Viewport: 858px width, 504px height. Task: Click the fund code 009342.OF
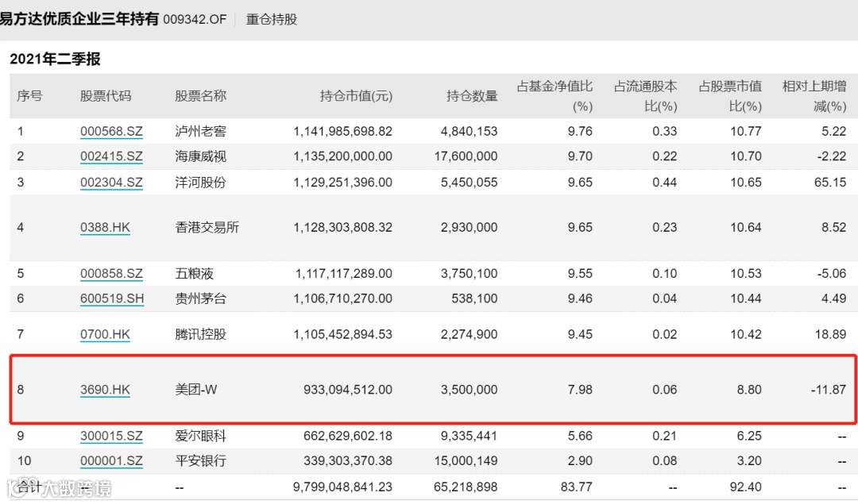(x=195, y=20)
